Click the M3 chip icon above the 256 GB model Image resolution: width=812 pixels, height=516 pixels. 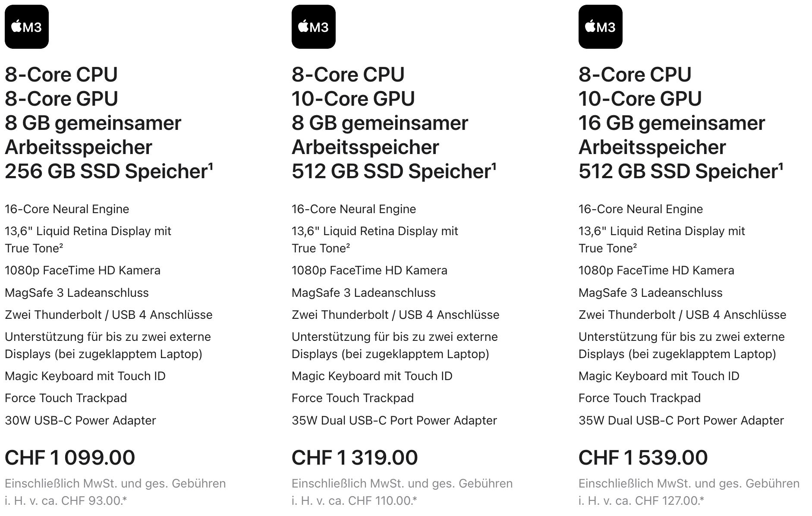pyautogui.click(x=27, y=27)
